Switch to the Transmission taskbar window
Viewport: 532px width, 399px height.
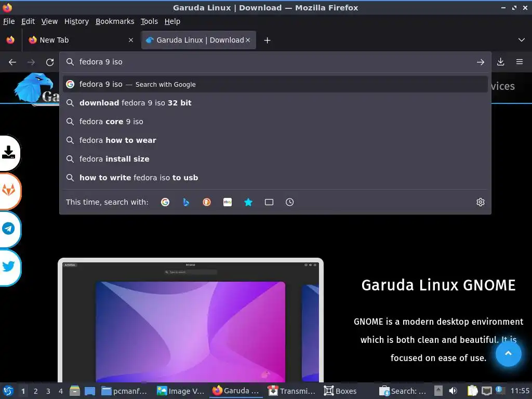click(291, 391)
